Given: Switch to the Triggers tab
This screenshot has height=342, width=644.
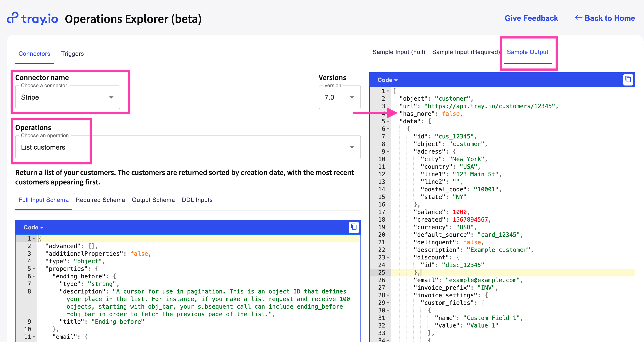Looking at the screenshot, I should 72,54.
